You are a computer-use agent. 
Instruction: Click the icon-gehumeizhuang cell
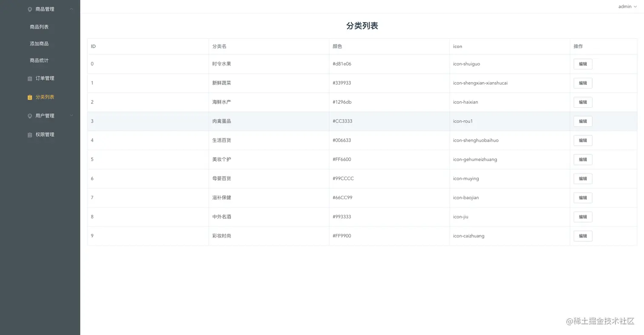510,160
